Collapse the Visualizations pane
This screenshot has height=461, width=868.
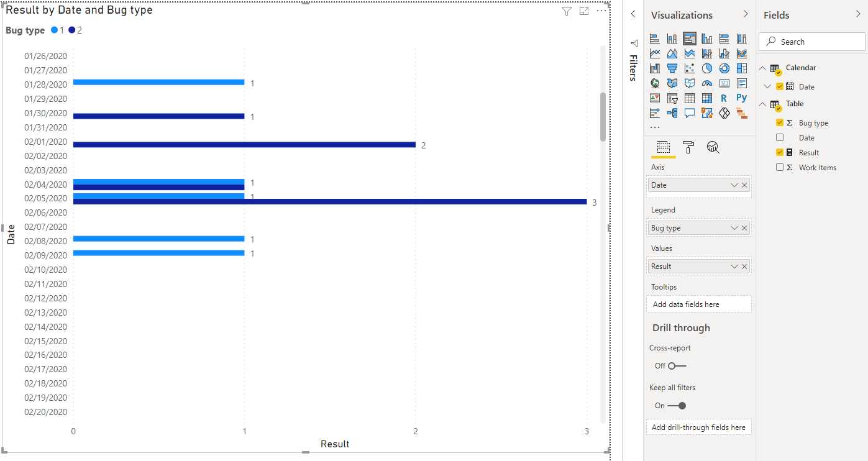pos(746,14)
